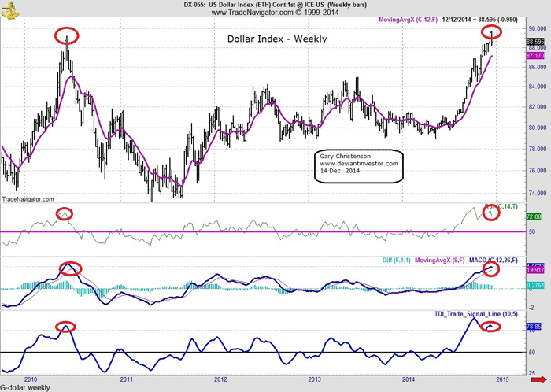This screenshot has height=392, width=551.
Task: Click the 2014 marker on the time axis
Action: click(x=407, y=379)
